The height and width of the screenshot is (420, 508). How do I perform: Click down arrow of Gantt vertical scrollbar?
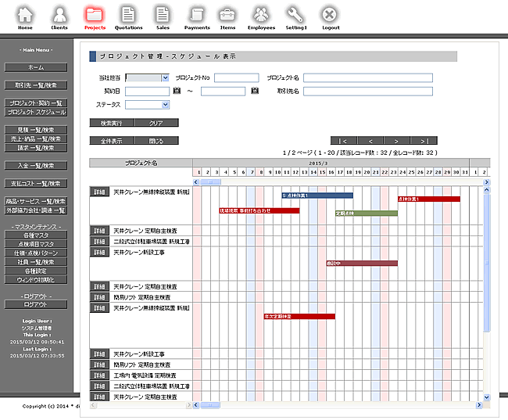tap(486, 397)
